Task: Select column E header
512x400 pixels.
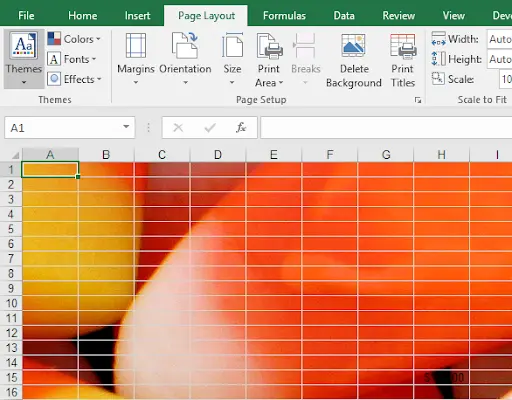Action: pos(274,155)
